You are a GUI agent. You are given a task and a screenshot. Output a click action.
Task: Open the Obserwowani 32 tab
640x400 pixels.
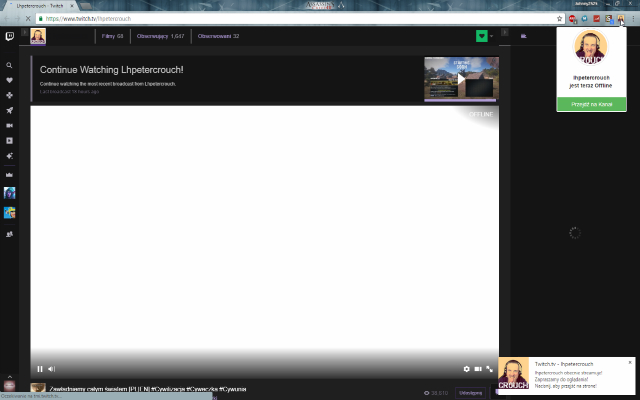coord(218,36)
